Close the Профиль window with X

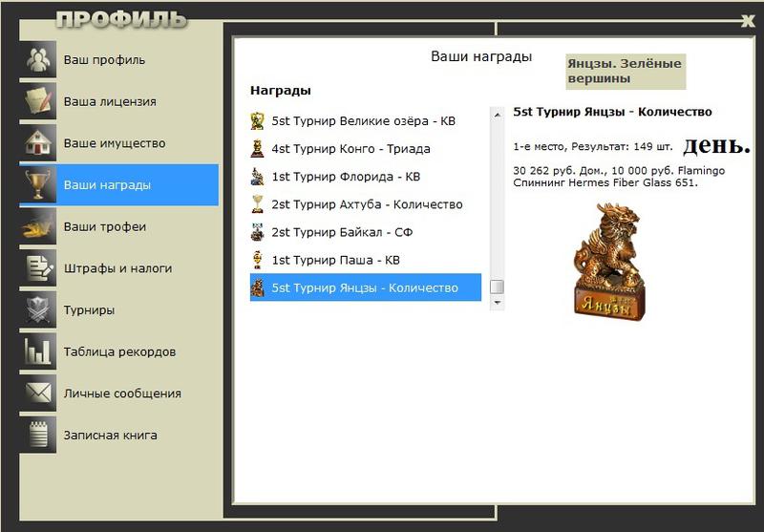pos(747,20)
